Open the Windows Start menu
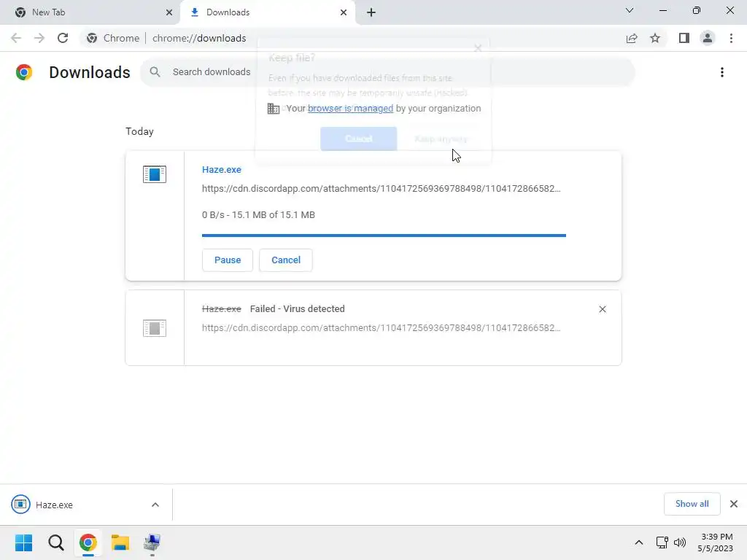Screen dimensions: 747x560 click(24, 542)
